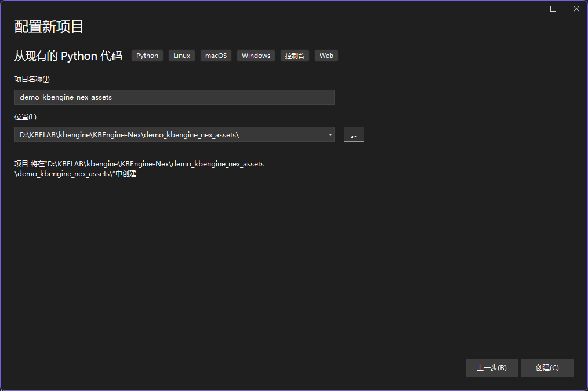This screenshot has height=391, width=588.
Task: Click the 位置(L) label
Action: point(25,117)
